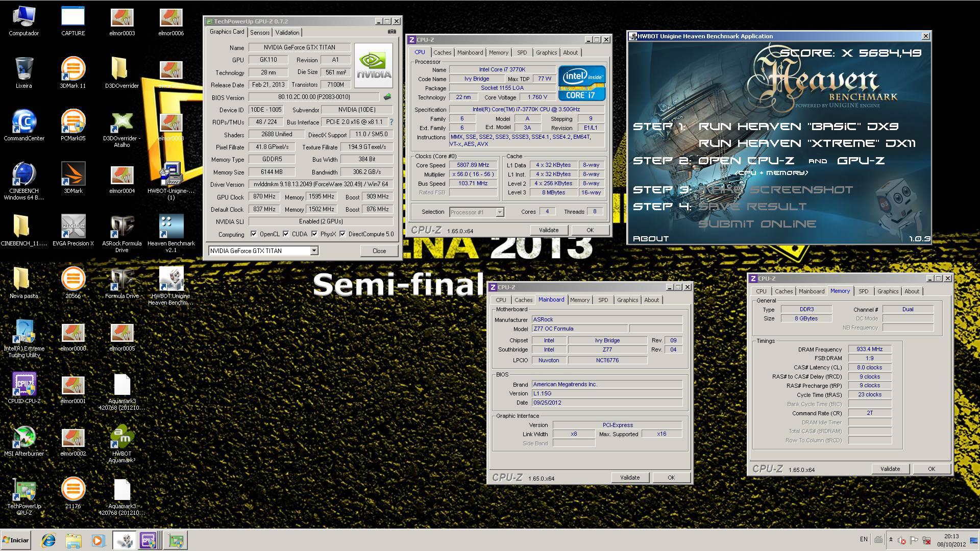Show hidden tray icons arrow
This screenshot has width=980, height=551.
891,540
